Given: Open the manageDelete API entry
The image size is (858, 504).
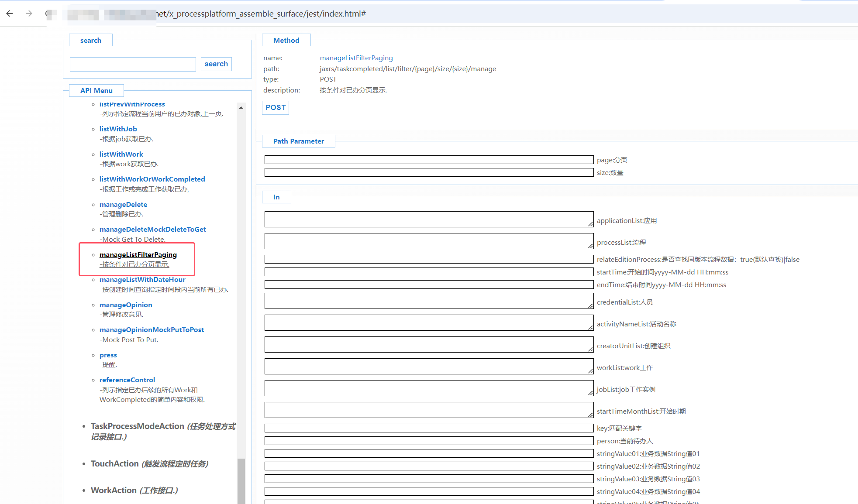Looking at the screenshot, I should click(123, 204).
